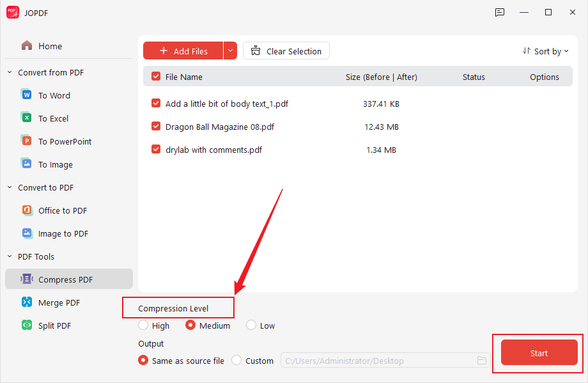Open the To Image converter

click(54, 164)
